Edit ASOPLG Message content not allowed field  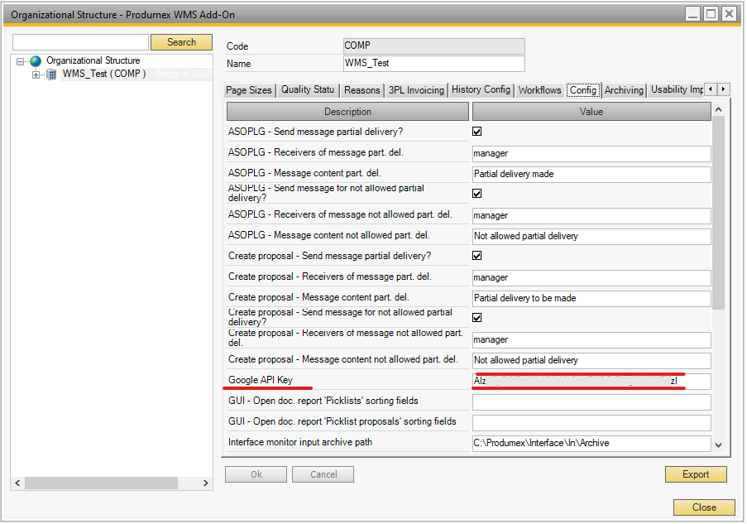(x=591, y=236)
